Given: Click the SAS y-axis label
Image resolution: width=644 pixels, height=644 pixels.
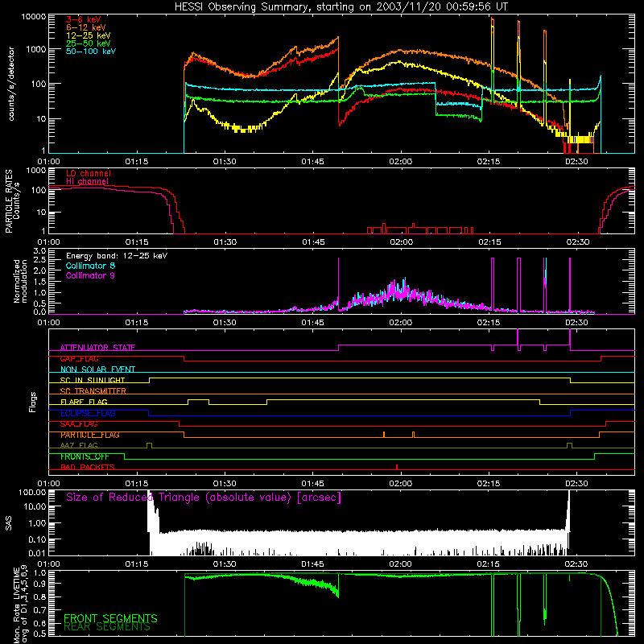Looking at the screenshot, I should pyautogui.click(x=8, y=523).
